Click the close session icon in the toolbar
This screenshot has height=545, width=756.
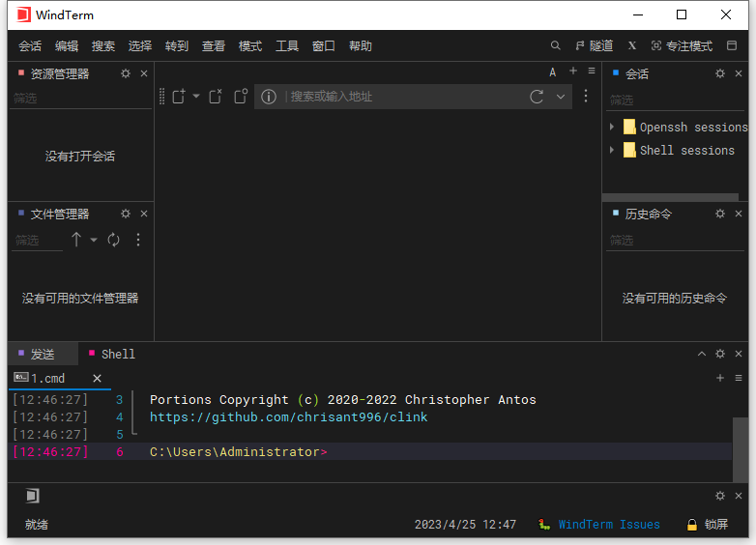click(216, 97)
